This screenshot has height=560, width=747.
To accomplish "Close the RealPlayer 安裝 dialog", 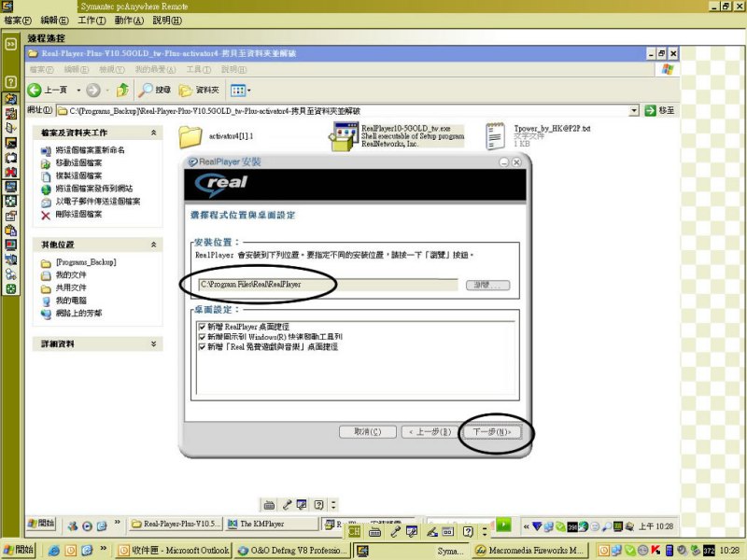I will [516, 162].
